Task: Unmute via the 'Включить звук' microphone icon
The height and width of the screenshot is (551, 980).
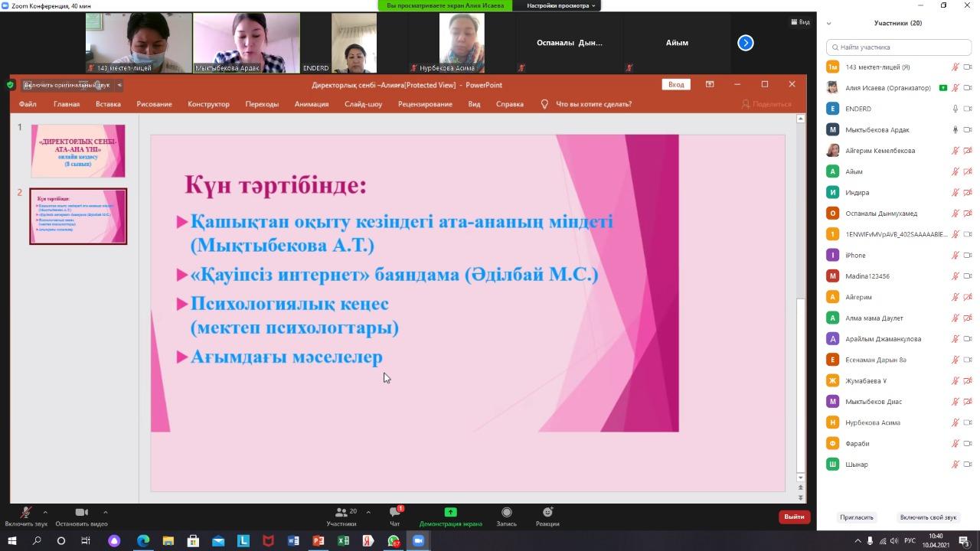Action: coord(25,513)
